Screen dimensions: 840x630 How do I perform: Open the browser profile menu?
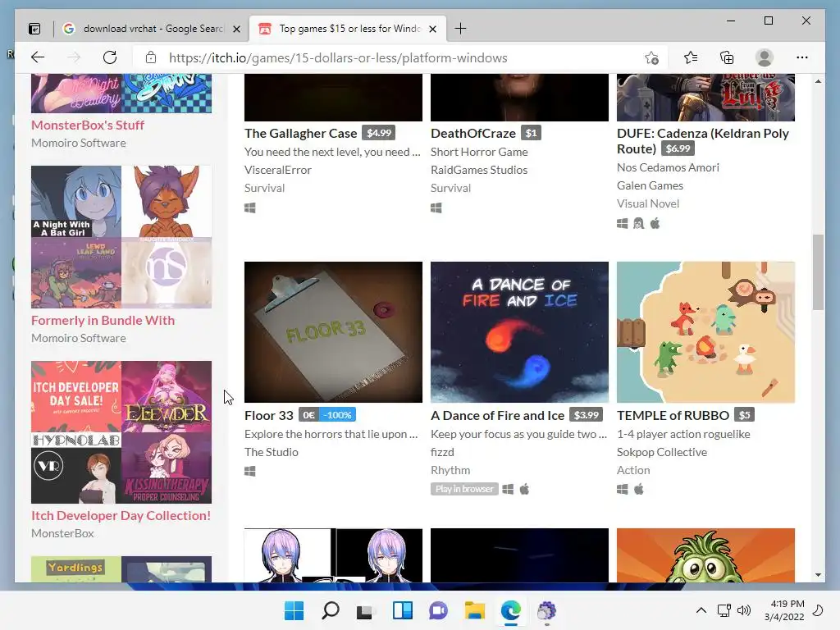pos(764,57)
